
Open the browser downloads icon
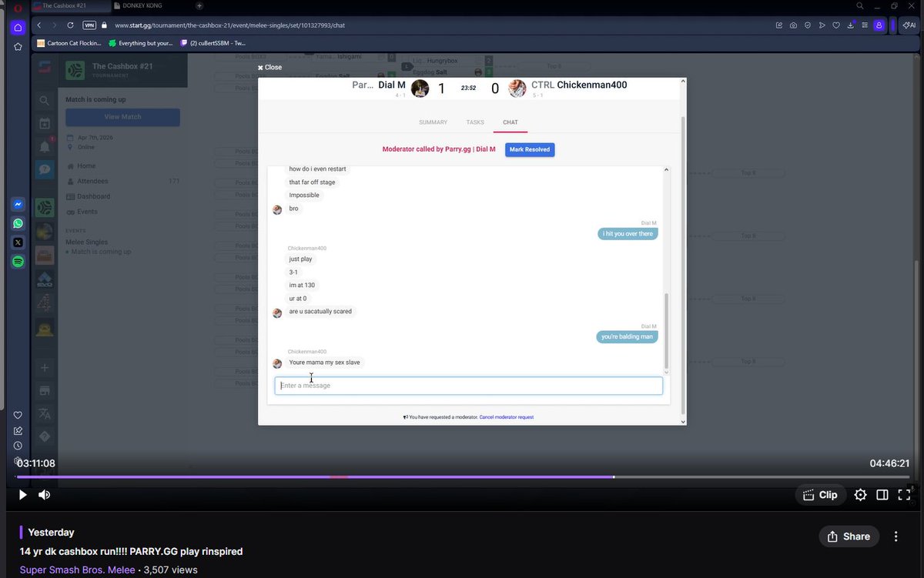(x=850, y=25)
